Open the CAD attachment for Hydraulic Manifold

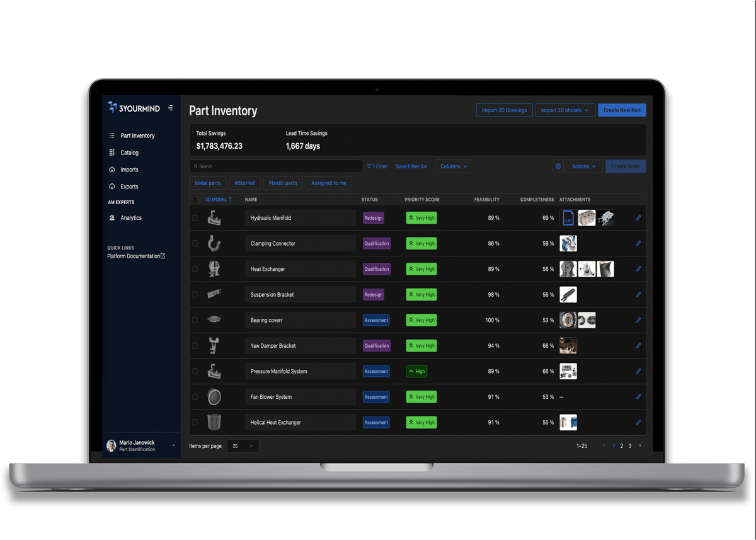(568, 217)
